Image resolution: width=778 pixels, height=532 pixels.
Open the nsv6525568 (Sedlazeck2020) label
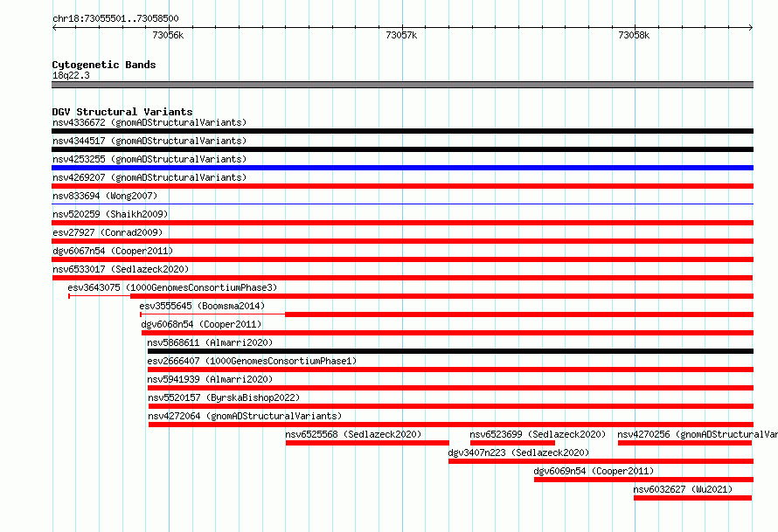pyautogui.click(x=353, y=434)
